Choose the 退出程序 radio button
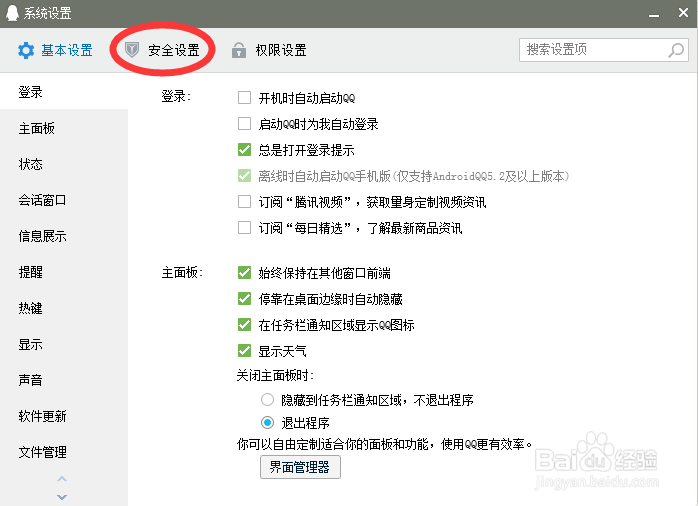The height and width of the screenshot is (506, 698). click(267, 422)
